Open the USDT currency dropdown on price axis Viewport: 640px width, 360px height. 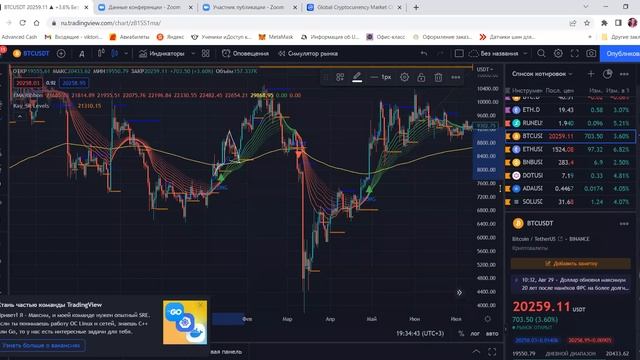point(486,69)
